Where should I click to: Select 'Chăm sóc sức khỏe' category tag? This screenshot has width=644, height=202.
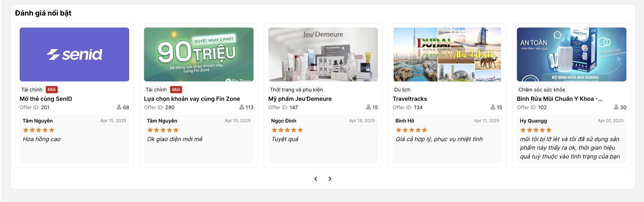[x=542, y=90]
